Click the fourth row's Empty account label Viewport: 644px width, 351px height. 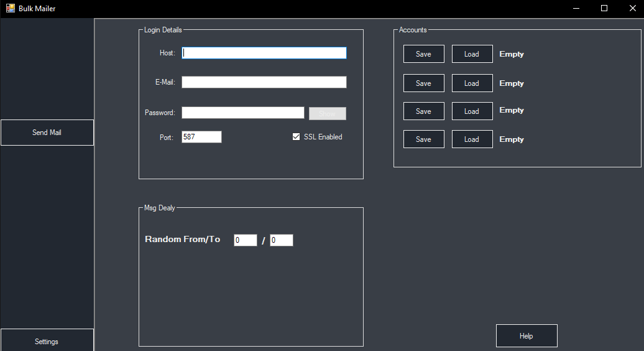click(x=512, y=139)
